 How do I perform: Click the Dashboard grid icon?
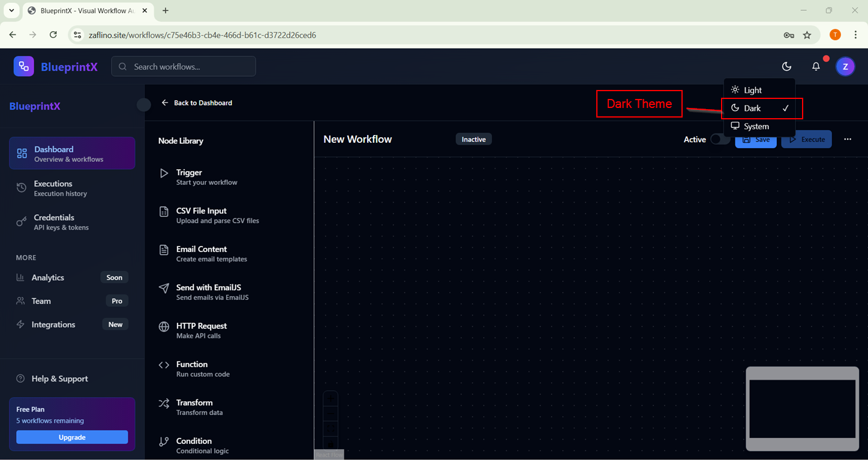pos(22,154)
